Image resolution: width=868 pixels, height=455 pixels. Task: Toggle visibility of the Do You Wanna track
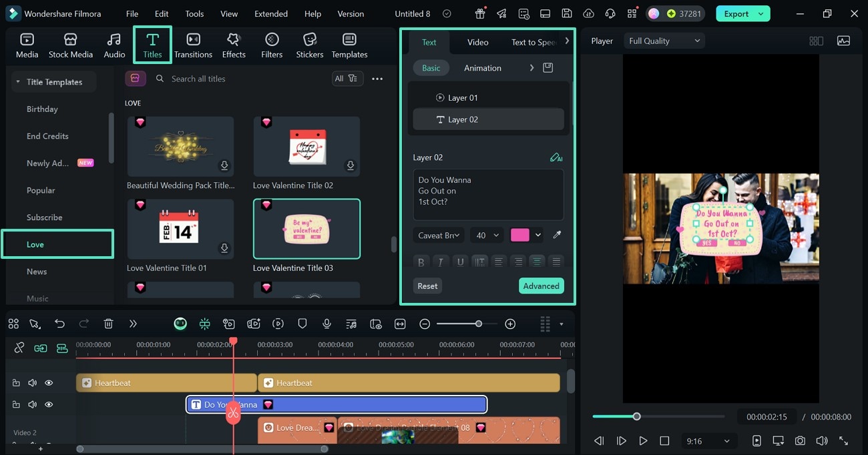49,404
